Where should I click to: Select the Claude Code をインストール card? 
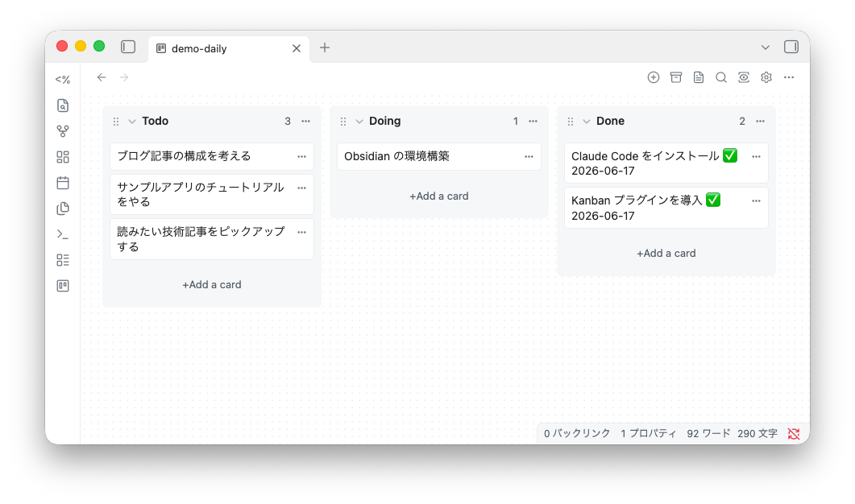pyautogui.click(x=666, y=163)
